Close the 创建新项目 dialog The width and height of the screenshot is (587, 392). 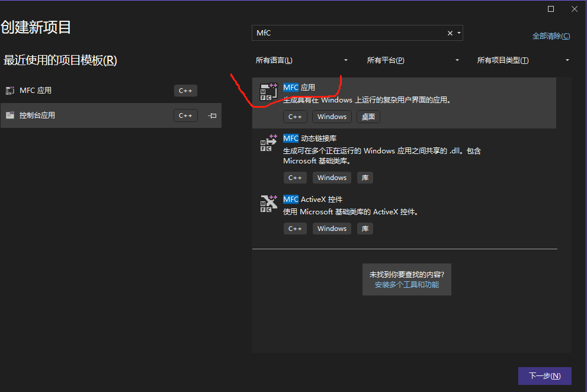(575, 9)
